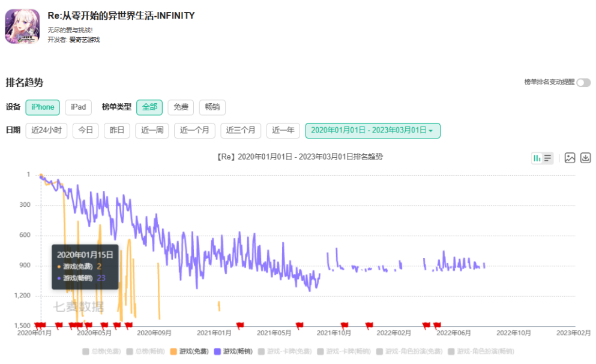
Task: Set date range to 近三个月
Action: pos(241,130)
